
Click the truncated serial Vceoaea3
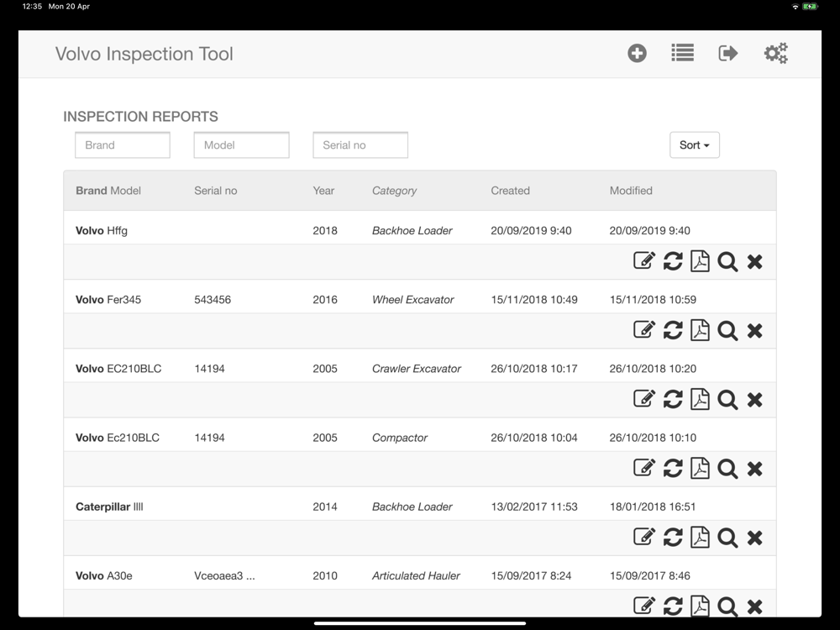[x=224, y=576]
